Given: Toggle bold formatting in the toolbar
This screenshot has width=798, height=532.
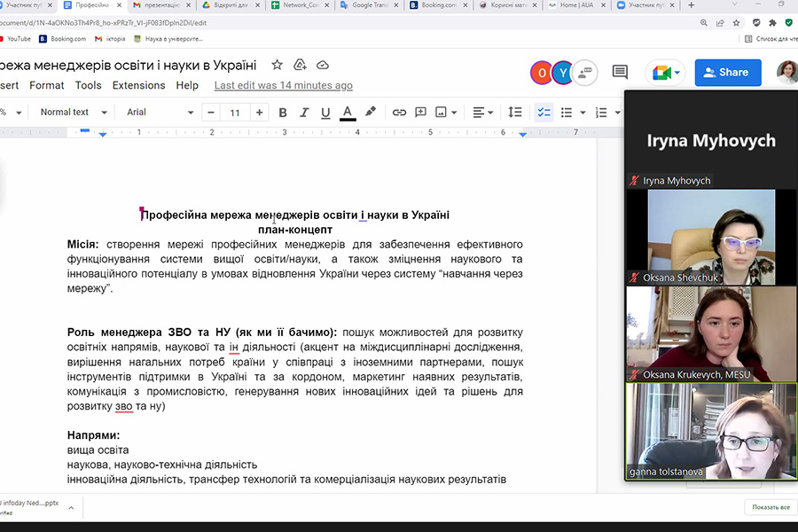Looking at the screenshot, I should (283, 113).
